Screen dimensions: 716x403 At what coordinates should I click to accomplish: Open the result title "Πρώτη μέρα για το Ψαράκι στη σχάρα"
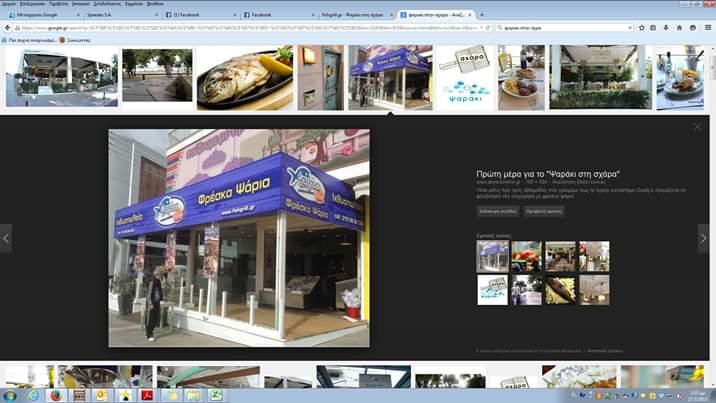548,174
